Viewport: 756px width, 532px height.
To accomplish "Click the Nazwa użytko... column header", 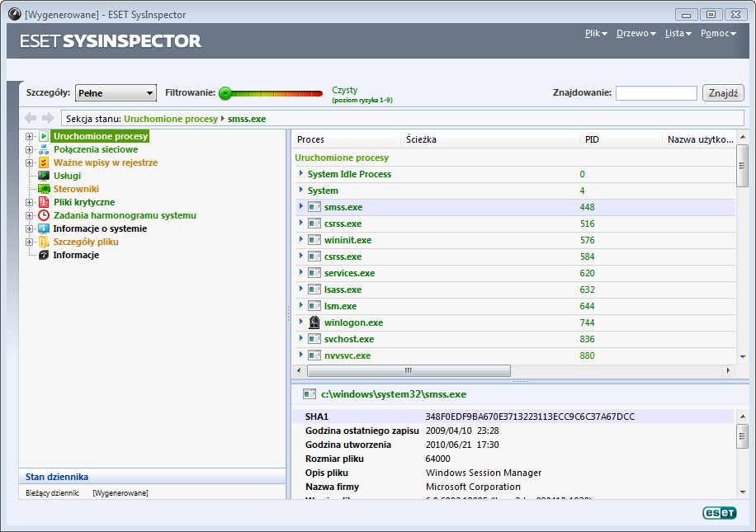I will pyautogui.click(x=700, y=139).
